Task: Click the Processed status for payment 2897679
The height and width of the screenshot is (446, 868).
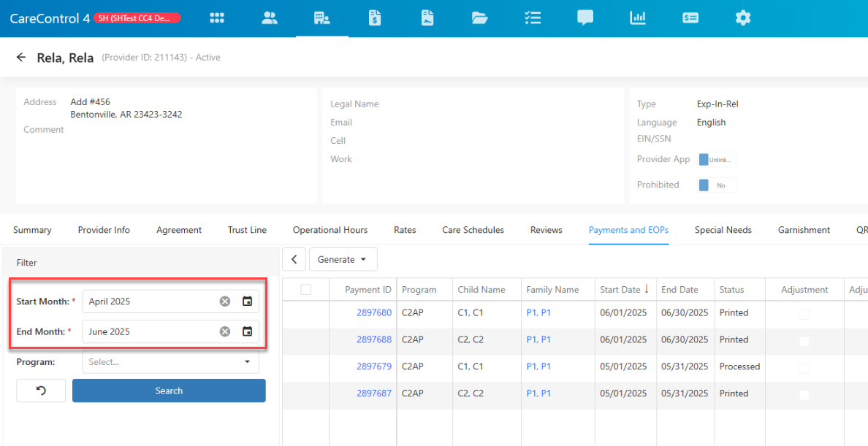Action: [739, 366]
